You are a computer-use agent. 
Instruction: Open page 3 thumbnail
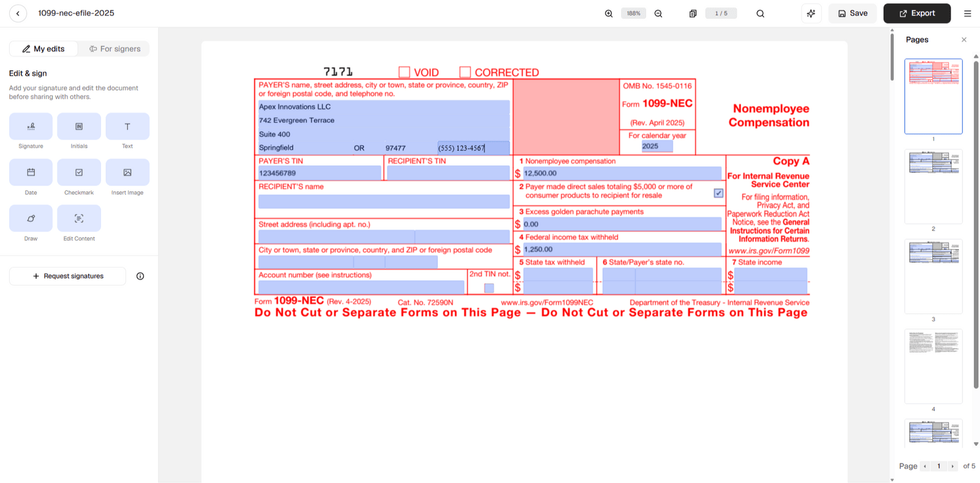933,276
